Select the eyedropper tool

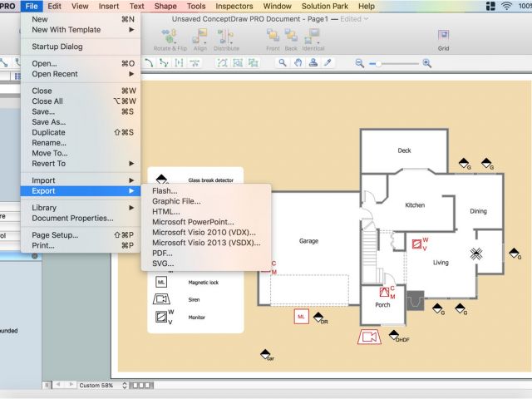point(327,63)
